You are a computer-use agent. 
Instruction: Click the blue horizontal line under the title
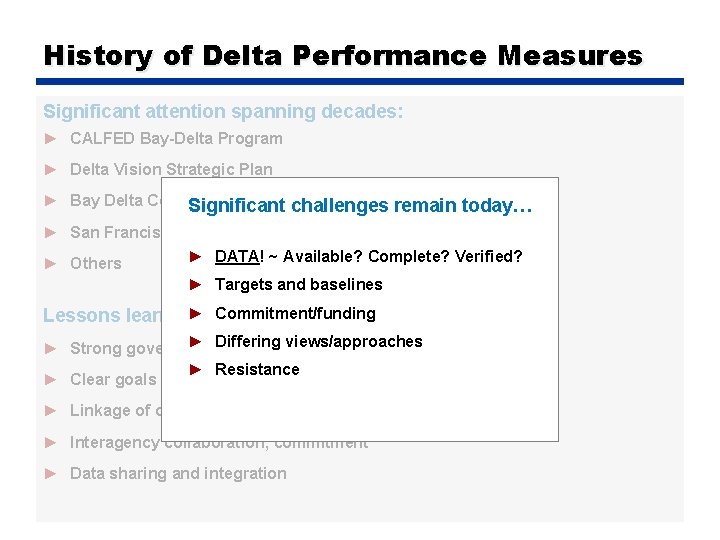(360, 81)
